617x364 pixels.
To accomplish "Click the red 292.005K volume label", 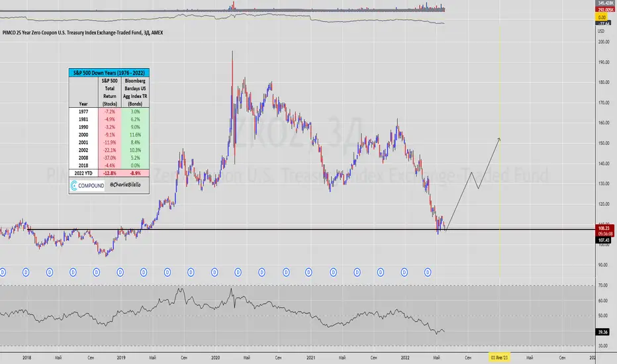I will click(606, 10).
